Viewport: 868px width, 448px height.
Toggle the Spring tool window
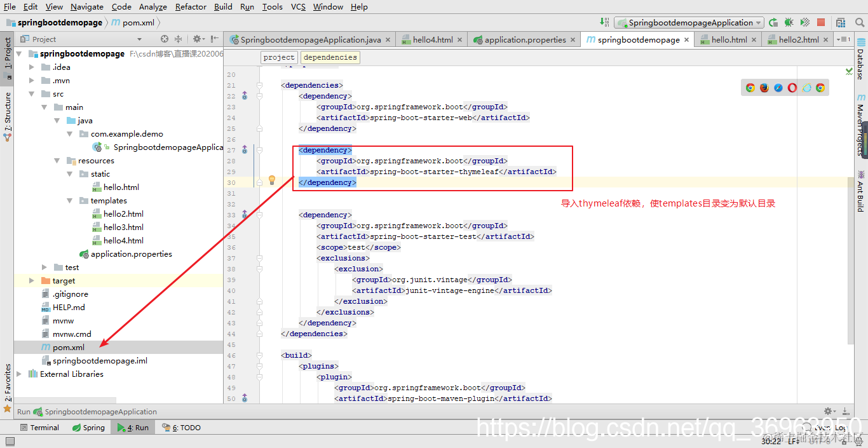click(x=88, y=428)
